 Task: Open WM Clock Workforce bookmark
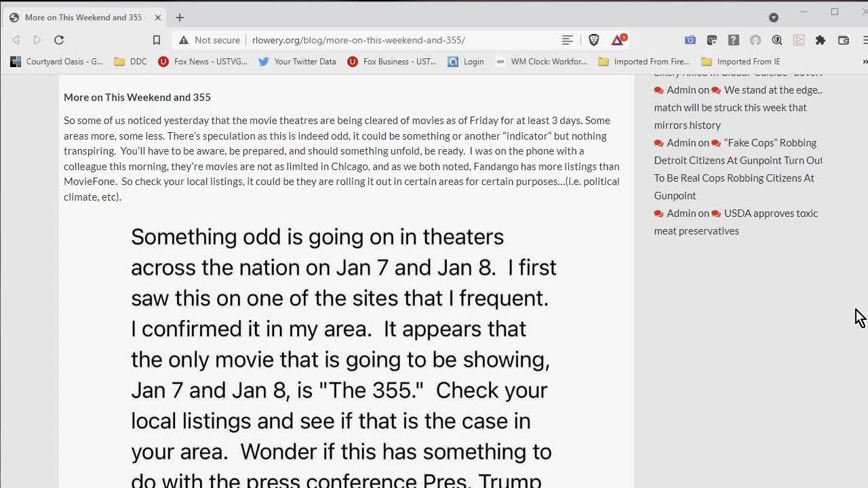541,61
